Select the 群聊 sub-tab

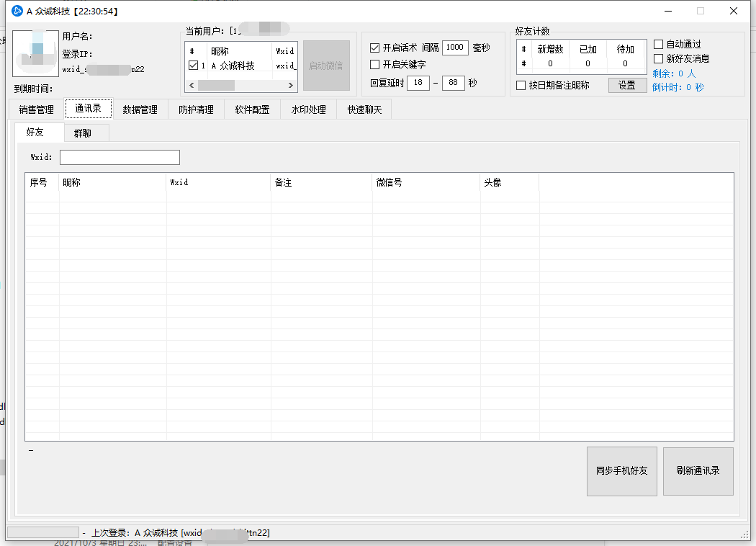(x=83, y=133)
